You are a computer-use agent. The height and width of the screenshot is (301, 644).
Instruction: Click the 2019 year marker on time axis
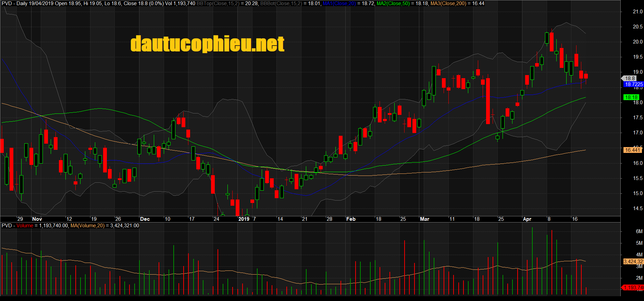(x=244, y=219)
